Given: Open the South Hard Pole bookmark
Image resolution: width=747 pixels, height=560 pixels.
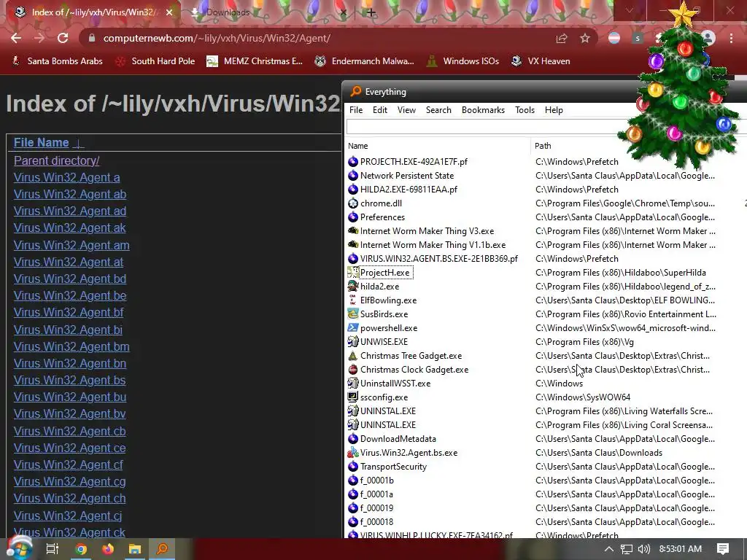Looking at the screenshot, I should (x=156, y=61).
